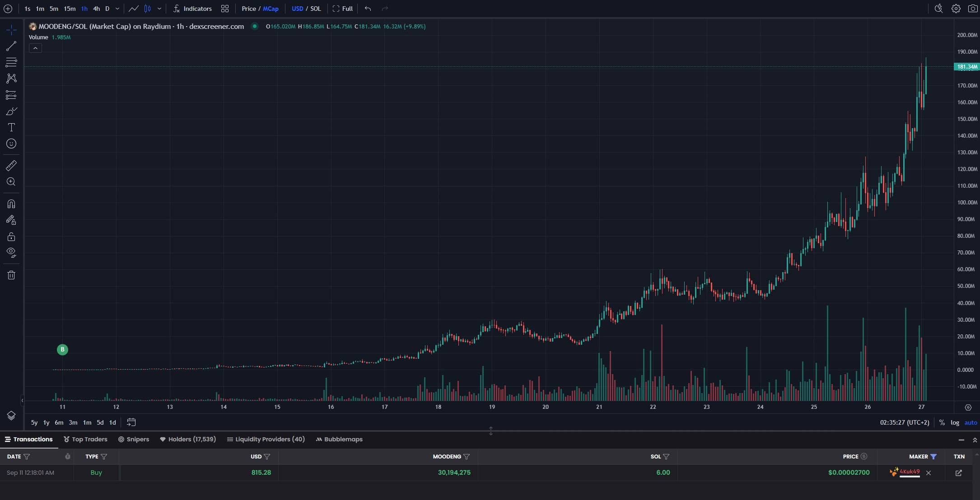Set chart range to 5d
Screen dimensions: 980x500
(100, 422)
